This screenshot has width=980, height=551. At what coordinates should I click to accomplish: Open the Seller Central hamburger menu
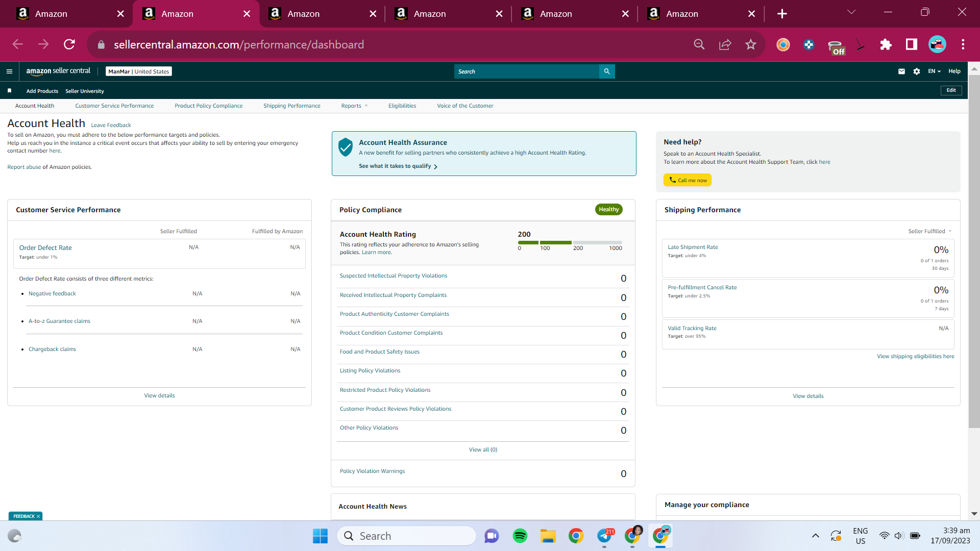[9, 71]
